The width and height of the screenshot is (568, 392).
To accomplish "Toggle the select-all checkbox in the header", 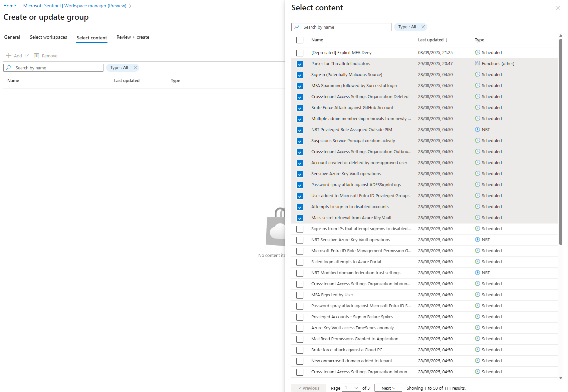I will click(300, 40).
